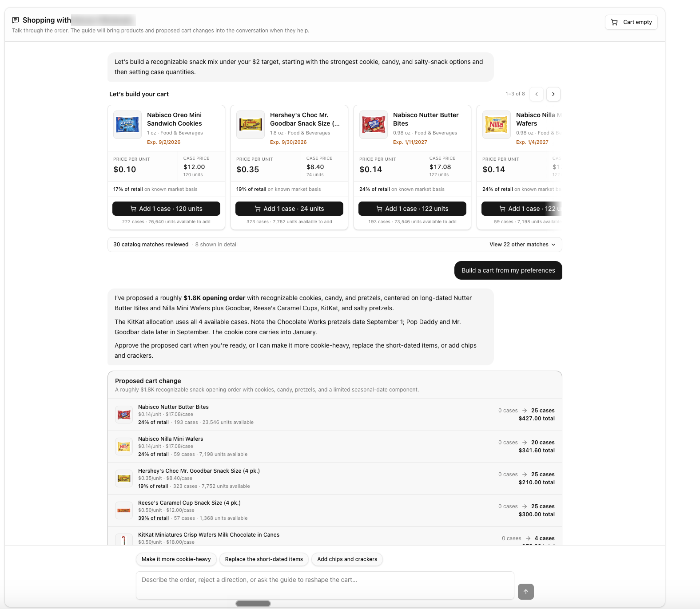Click 222 cases available text under Oreo
The image size is (700, 609).
166,222
